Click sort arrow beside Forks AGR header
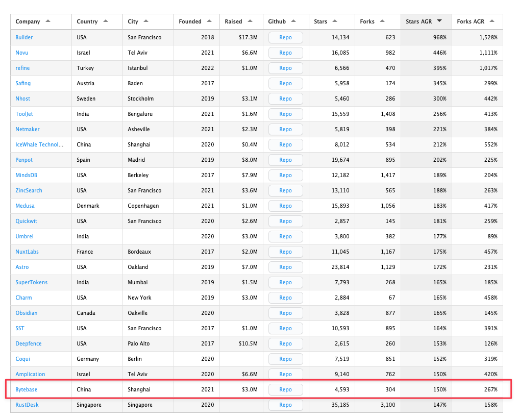 coord(492,21)
